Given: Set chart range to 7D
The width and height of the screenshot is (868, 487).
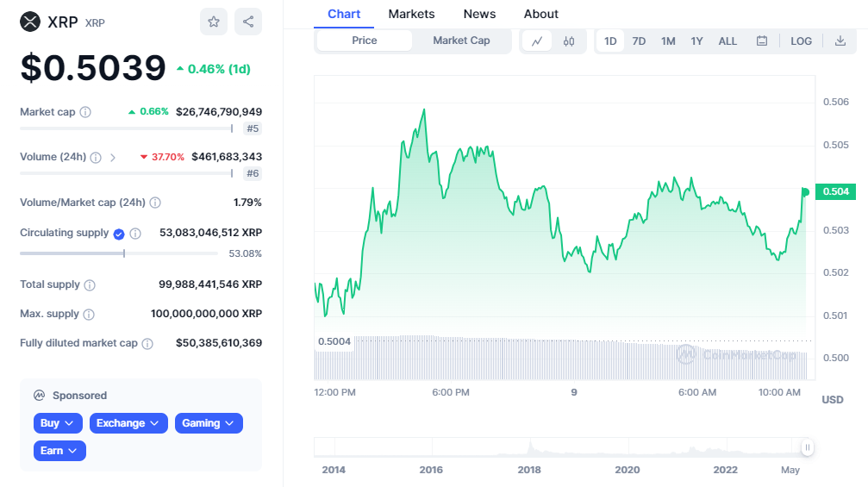Looking at the screenshot, I should 639,41.
